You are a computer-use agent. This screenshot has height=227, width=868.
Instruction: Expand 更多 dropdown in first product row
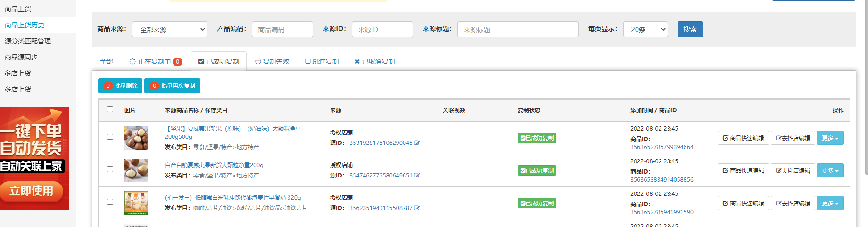tap(830, 138)
